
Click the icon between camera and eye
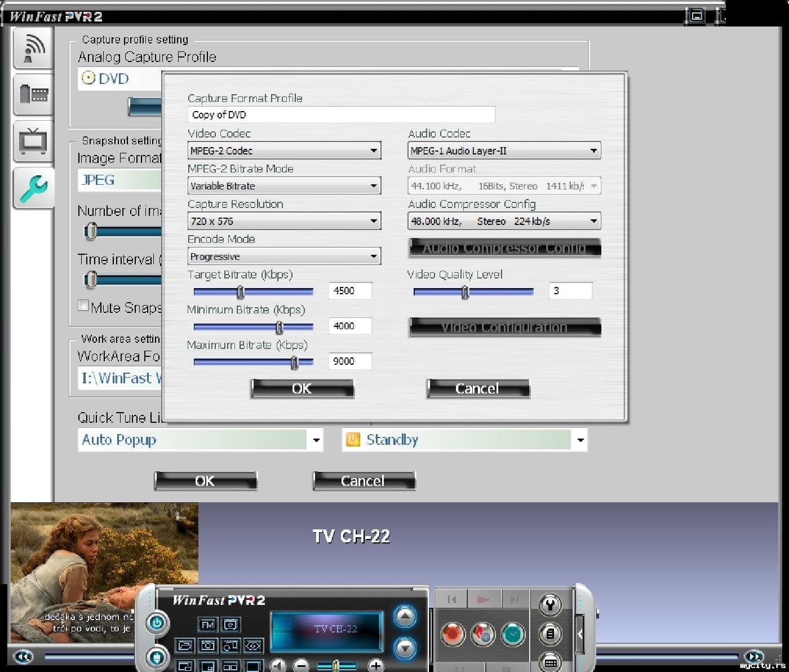point(231,646)
